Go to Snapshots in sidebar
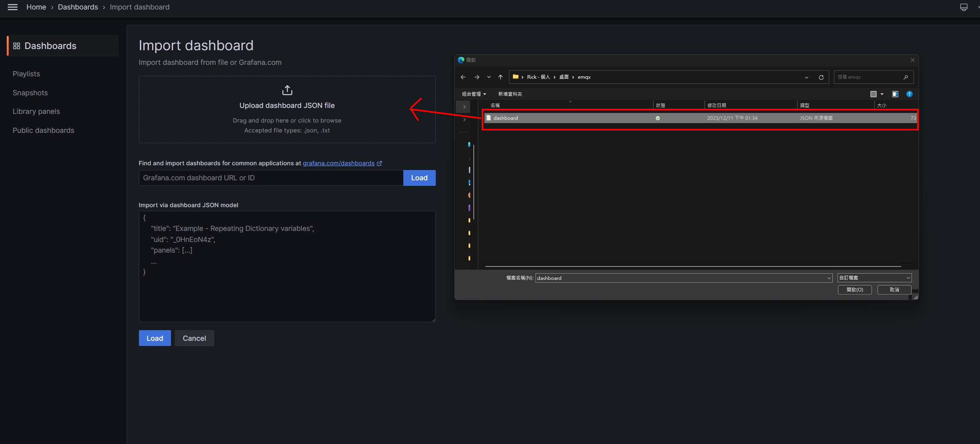This screenshot has height=444, width=980. 30,93
